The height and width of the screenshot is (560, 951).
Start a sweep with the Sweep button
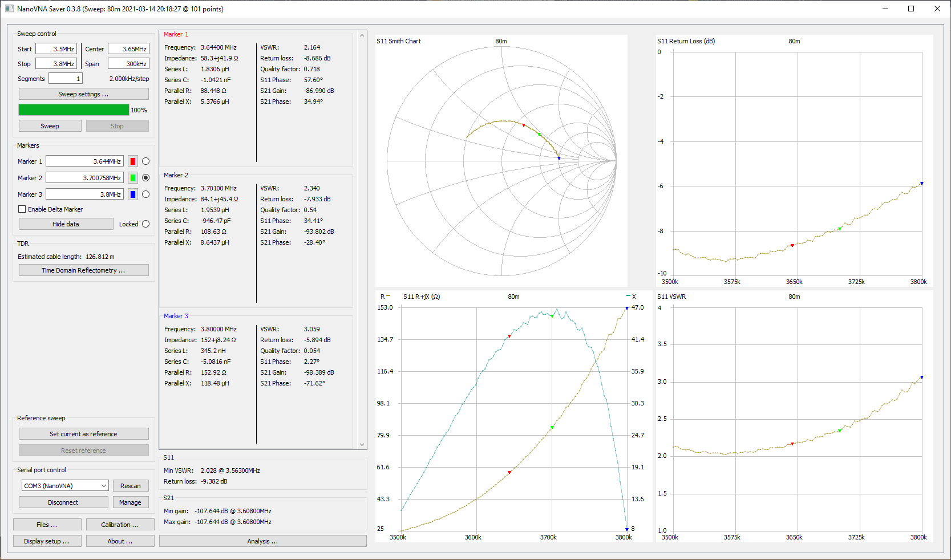tap(50, 126)
